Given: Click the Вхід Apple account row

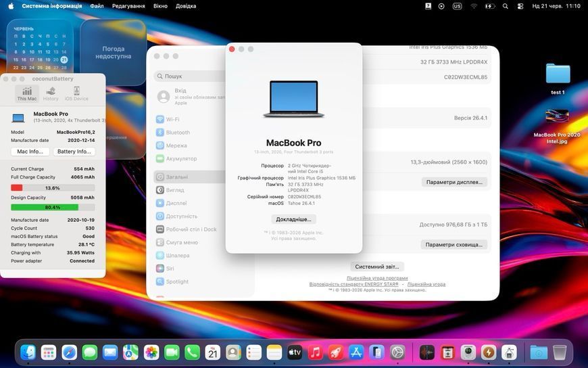Looking at the screenshot, I should point(190,97).
